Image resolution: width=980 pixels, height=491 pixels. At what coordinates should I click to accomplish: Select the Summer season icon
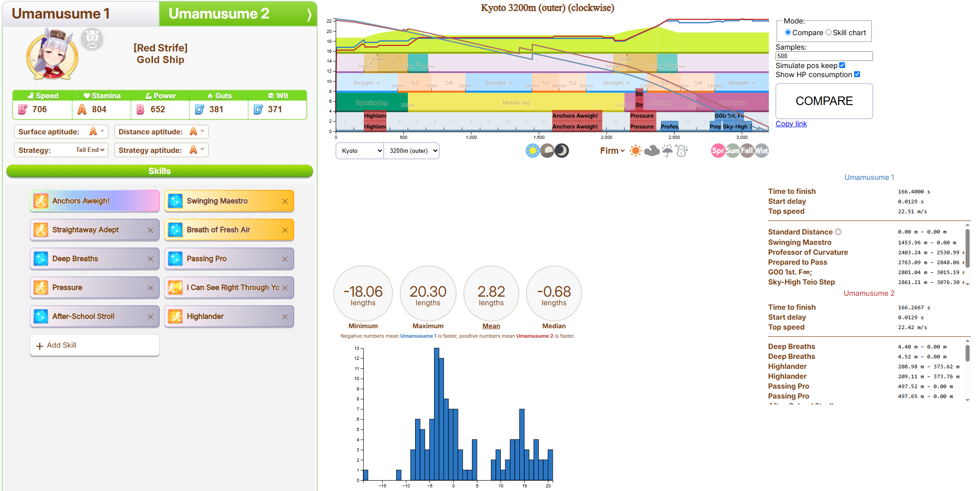732,151
